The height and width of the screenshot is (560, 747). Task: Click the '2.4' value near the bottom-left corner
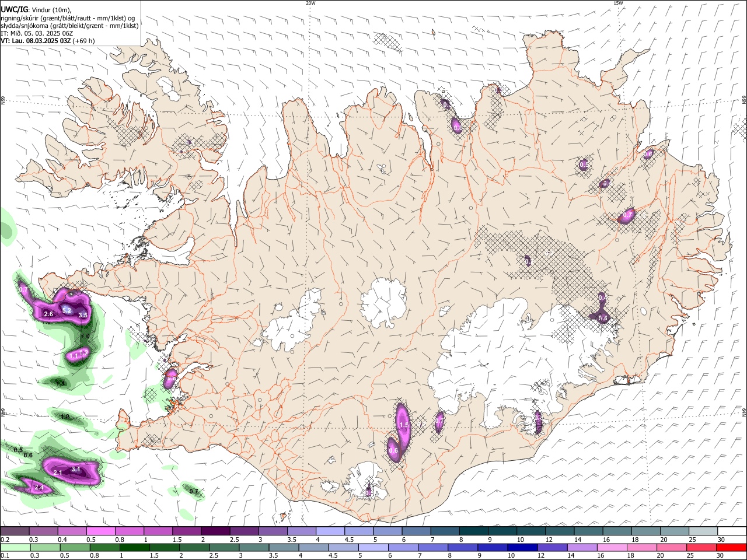point(39,488)
